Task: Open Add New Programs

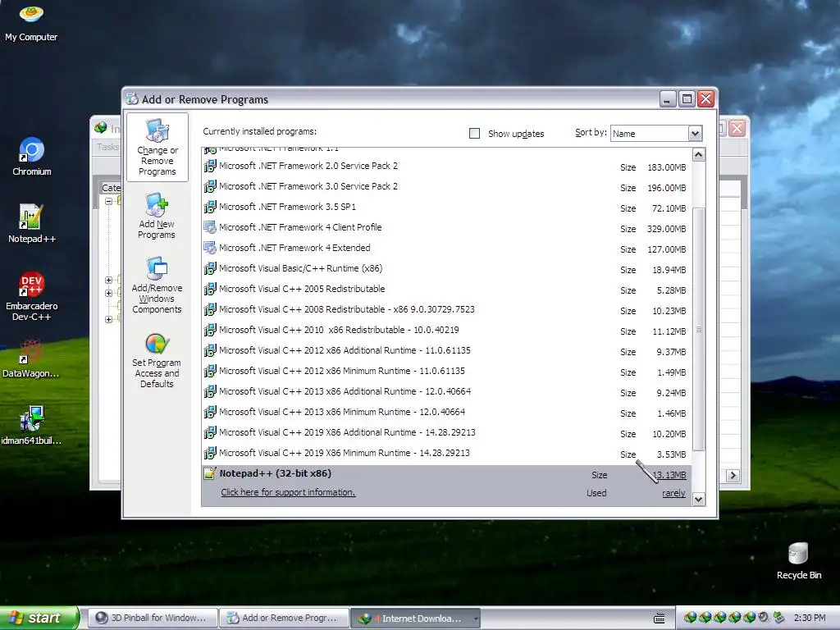Action: pos(157,216)
